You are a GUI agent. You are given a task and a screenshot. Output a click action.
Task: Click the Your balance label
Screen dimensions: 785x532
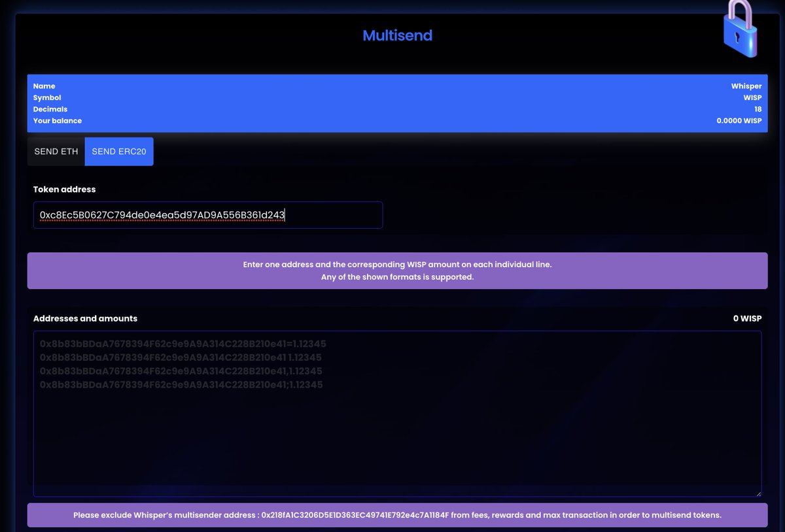point(57,120)
